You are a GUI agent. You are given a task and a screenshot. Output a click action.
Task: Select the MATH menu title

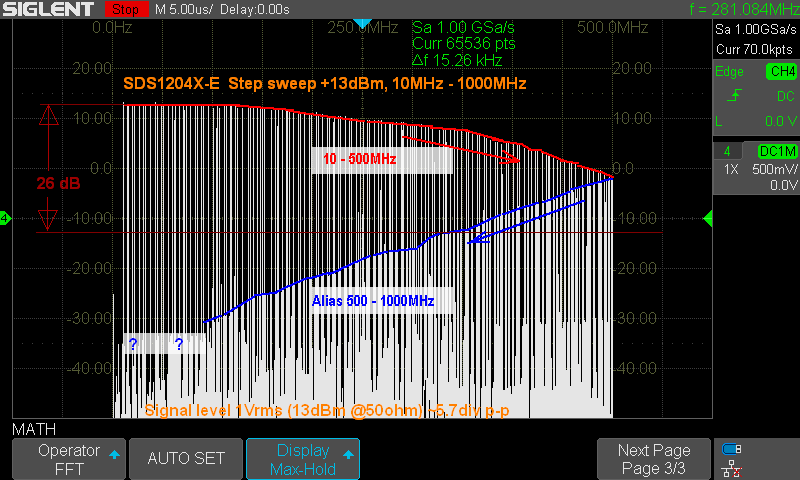pos(34,429)
